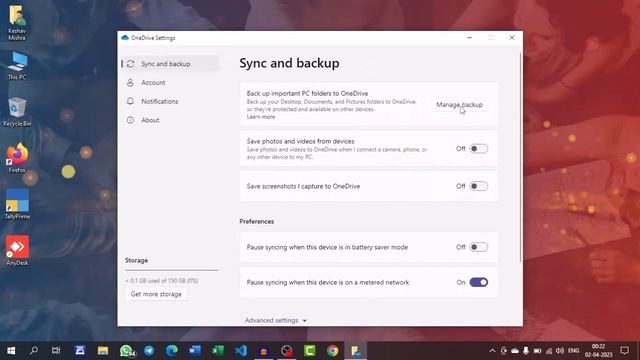
Task: Click the Manage backup button
Action: pos(459,105)
